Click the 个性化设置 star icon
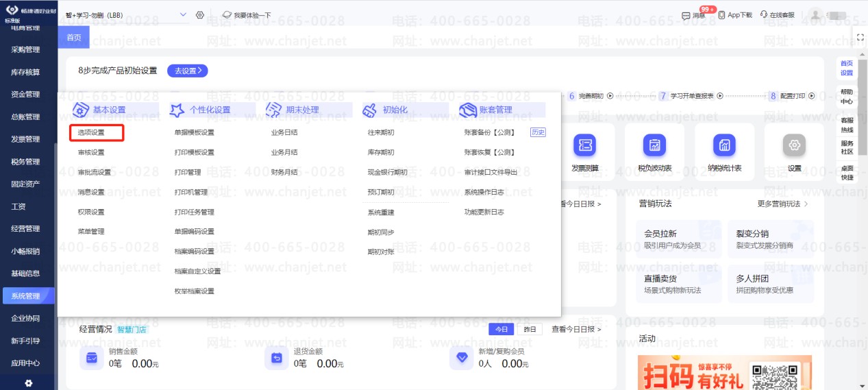 click(177, 110)
